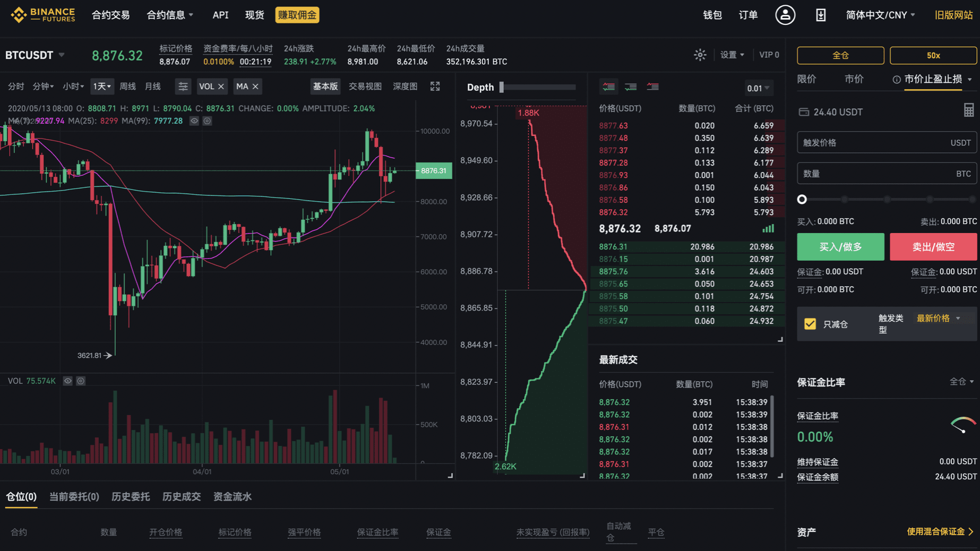This screenshot has height=551, width=980.
Task: Click the info icon beside stop order type
Action: [x=897, y=80]
